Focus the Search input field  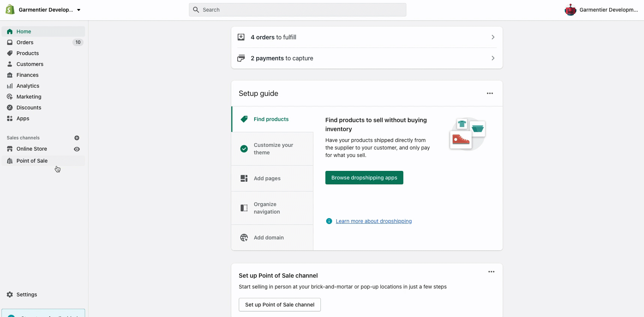coord(297,10)
